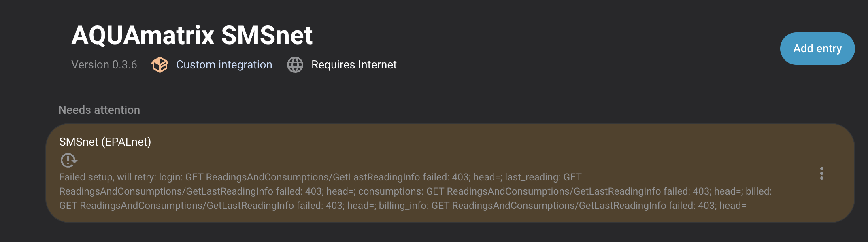Click the word AQUAmatrix in the page title

(x=143, y=35)
